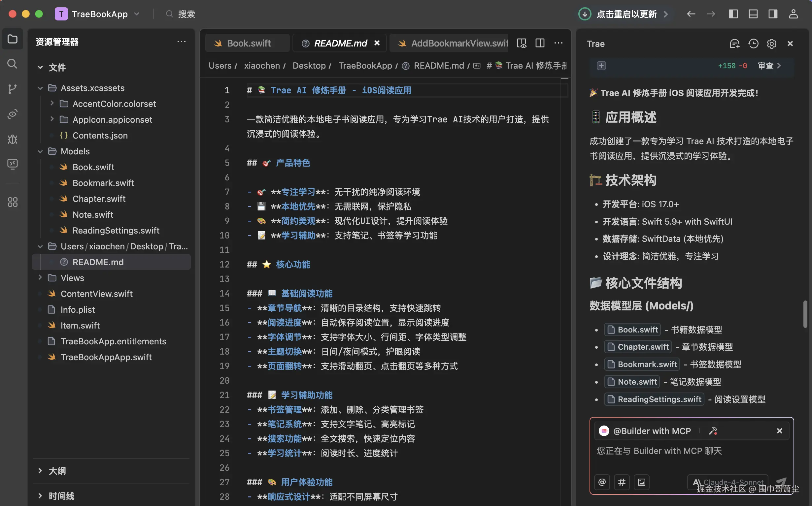This screenshot has width=812, height=506.
Task: Click the # context button in chat input
Action: (x=622, y=482)
